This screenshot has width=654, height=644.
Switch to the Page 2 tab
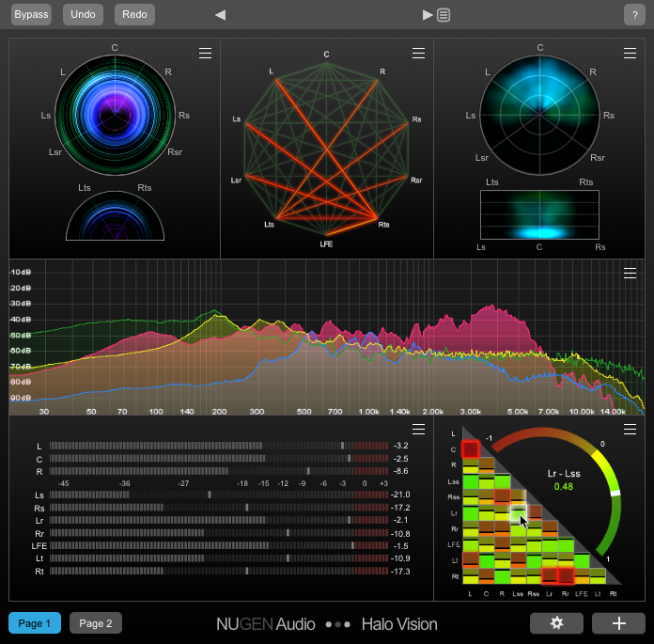95,623
